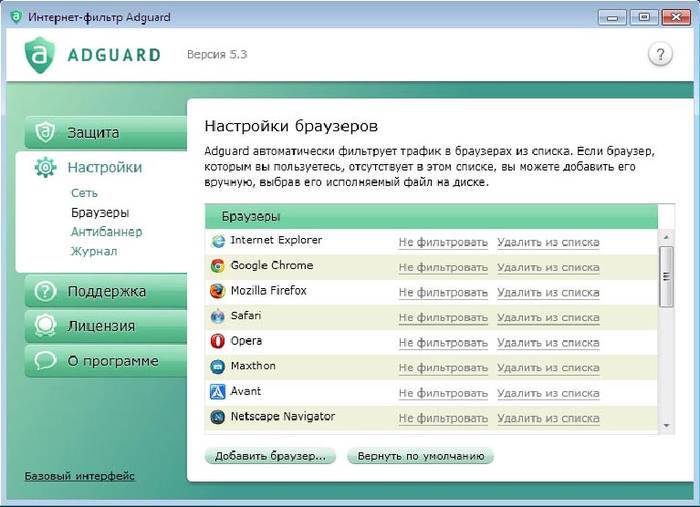Screen dimensions: 700x507
Task: Click the browser list scroll up arrow
Action: point(666,237)
